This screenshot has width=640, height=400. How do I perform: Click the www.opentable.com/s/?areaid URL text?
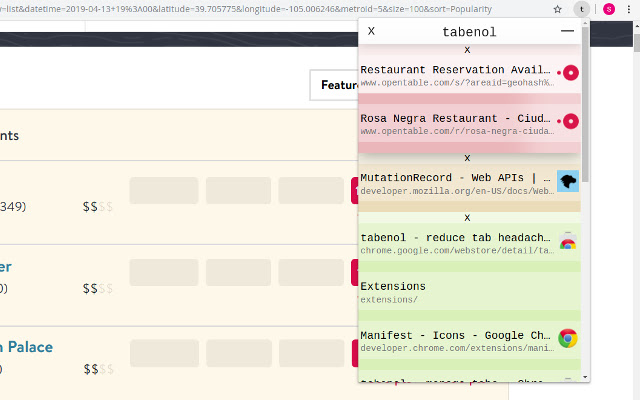457,83
